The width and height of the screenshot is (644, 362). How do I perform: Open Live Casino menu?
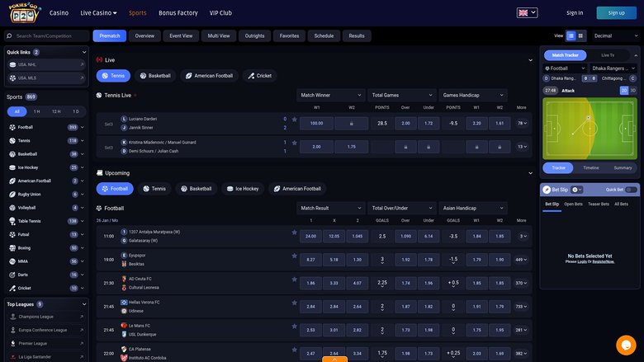tap(98, 13)
